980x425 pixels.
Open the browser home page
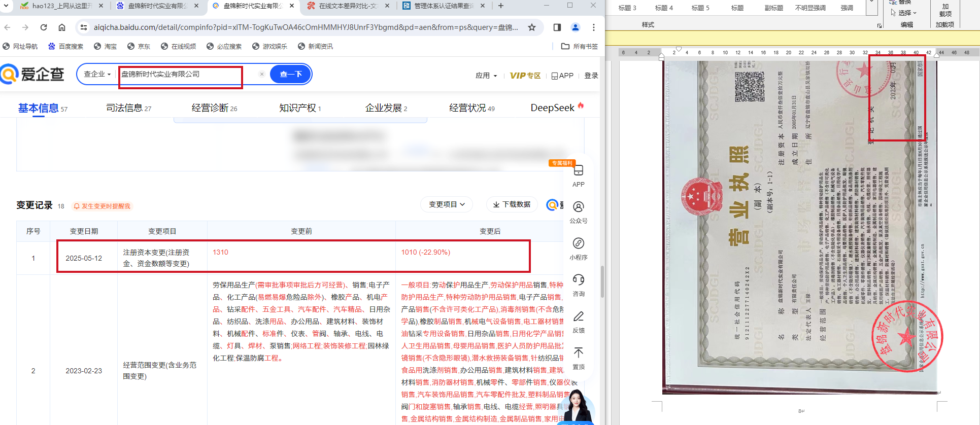pos(62,27)
